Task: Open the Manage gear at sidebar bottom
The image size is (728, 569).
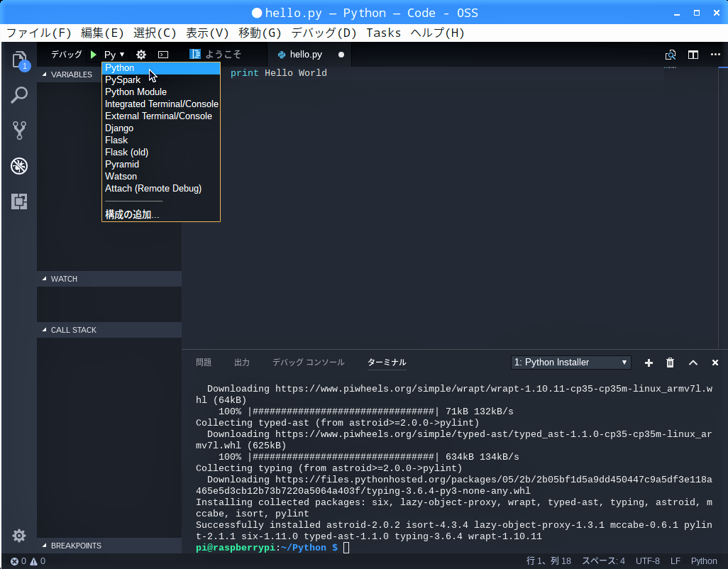Action: pos(19,536)
